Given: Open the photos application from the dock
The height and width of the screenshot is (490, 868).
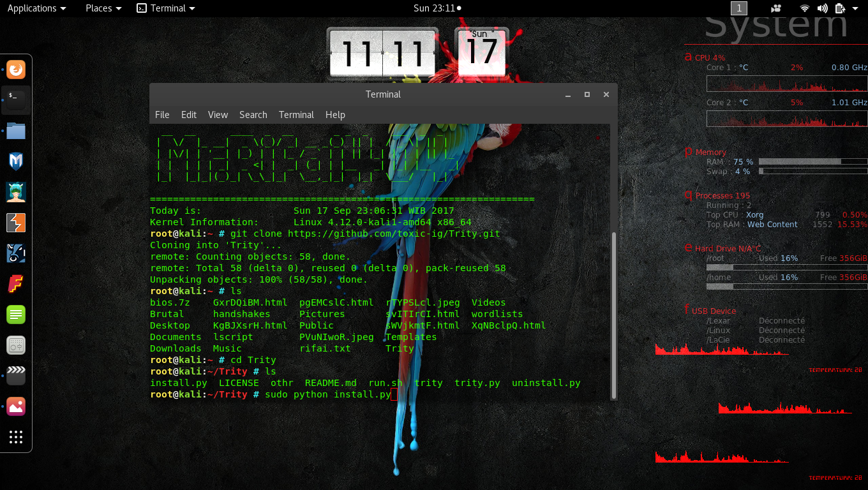Looking at the screenshot, I should (15, 406).
